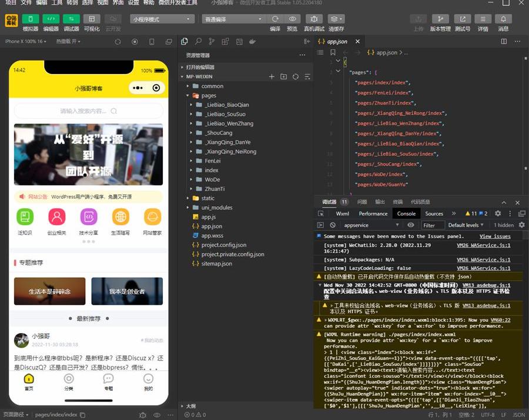Detach the simulator window icon

pos(169,42)
